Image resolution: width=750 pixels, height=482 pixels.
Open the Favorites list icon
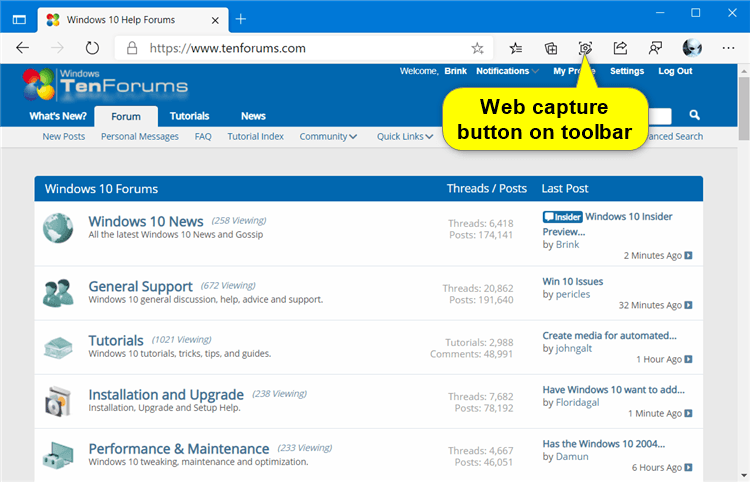(516, 48)
